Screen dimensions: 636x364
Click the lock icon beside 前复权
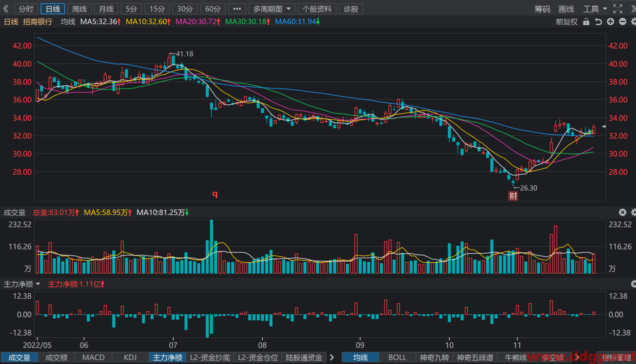click(586, 22)
